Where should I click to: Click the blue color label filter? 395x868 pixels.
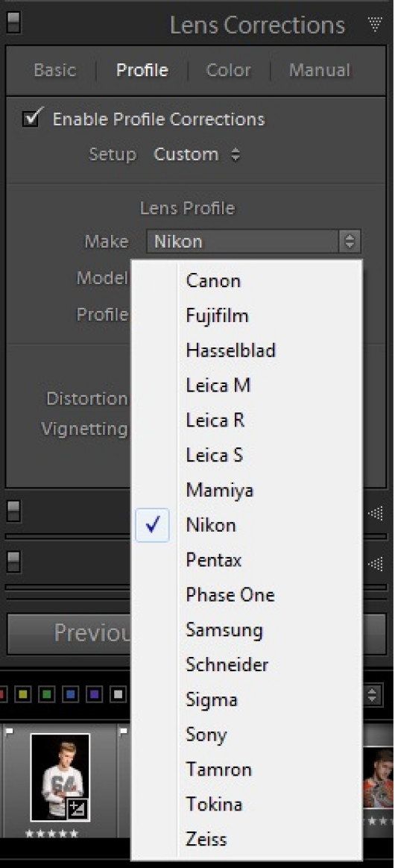click(x=72, y=695)
